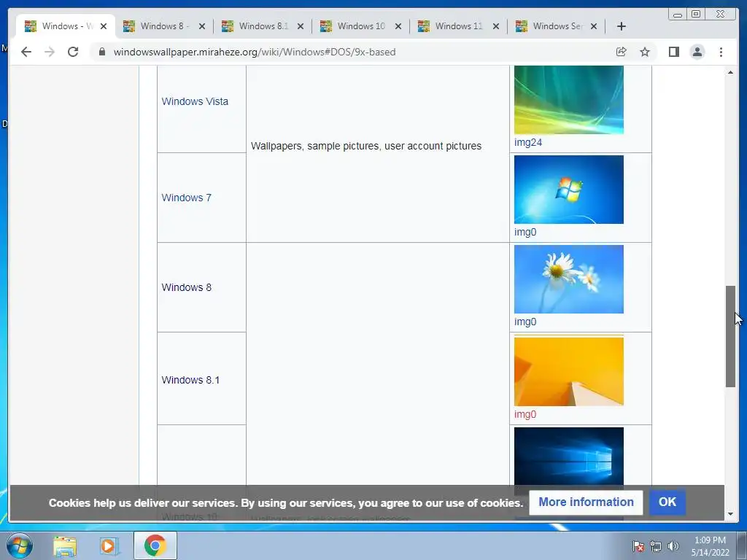Click red img0 caption under Windows 8.1

pyautogui.click(x=525, y=414)
